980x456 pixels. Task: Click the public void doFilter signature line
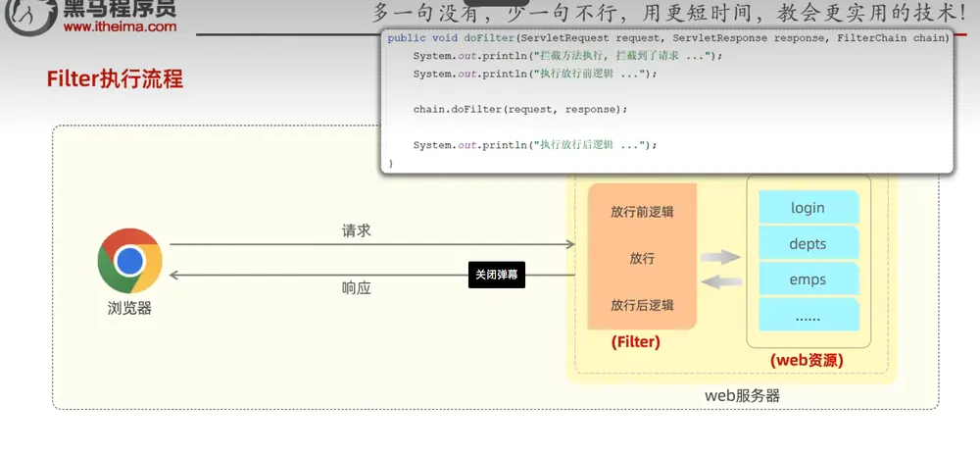[668, 38]
